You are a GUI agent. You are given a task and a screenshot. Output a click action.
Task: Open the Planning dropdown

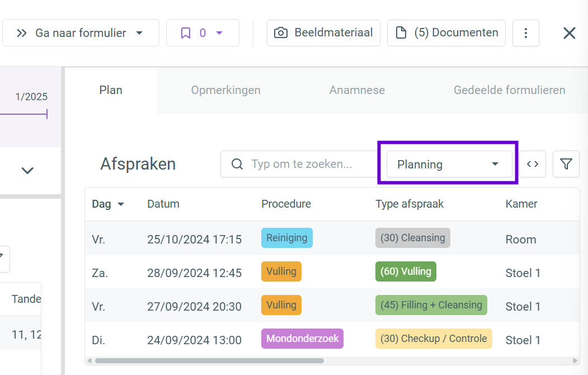tap(449, 164)
